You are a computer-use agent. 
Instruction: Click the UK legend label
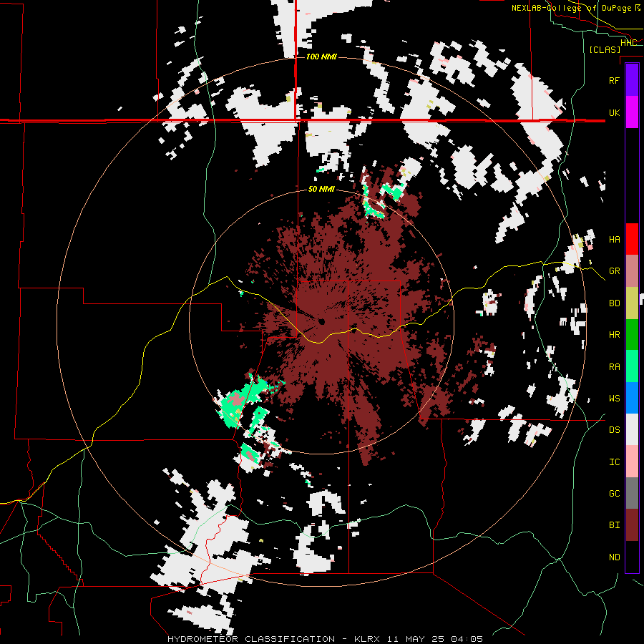click(614, 112)
